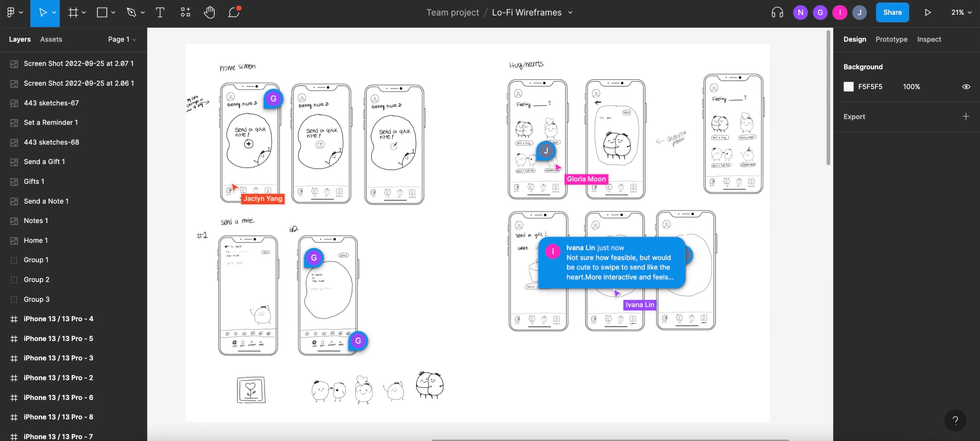Screen dimensions: 980x441
Task: Switch to the Prototype tab
Action: tap(891, 39)
